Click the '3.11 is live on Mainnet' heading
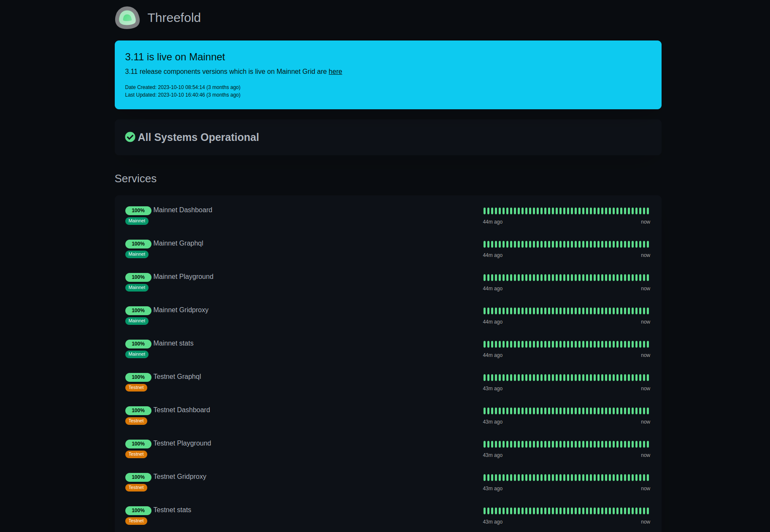The height and width of the screenshot is (532, 770). tap(175, 57)
